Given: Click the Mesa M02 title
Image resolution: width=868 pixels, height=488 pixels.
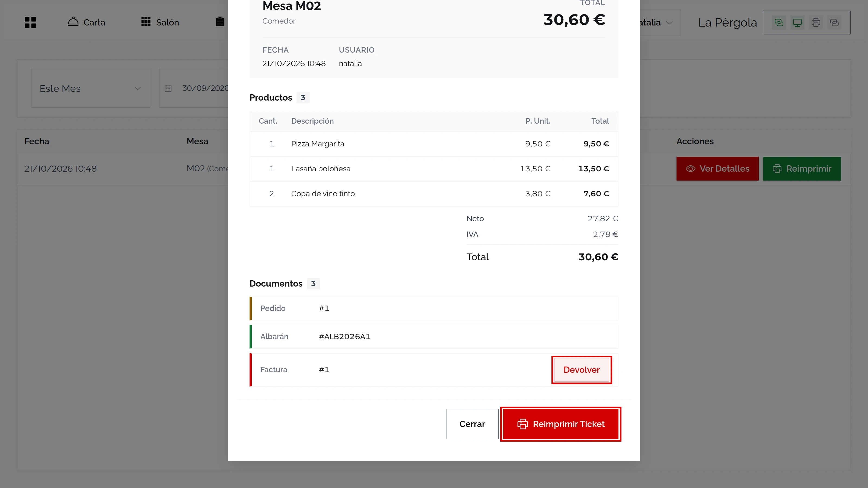Looking at the screenshot, I should pos(292,6).
